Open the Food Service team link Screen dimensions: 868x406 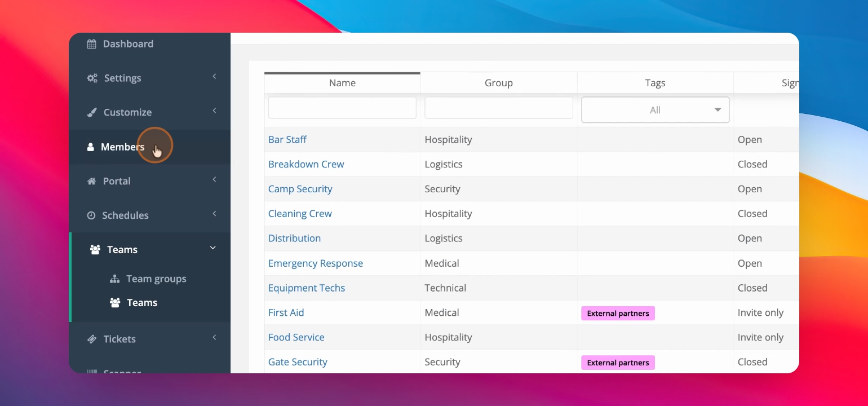[296, 337]
